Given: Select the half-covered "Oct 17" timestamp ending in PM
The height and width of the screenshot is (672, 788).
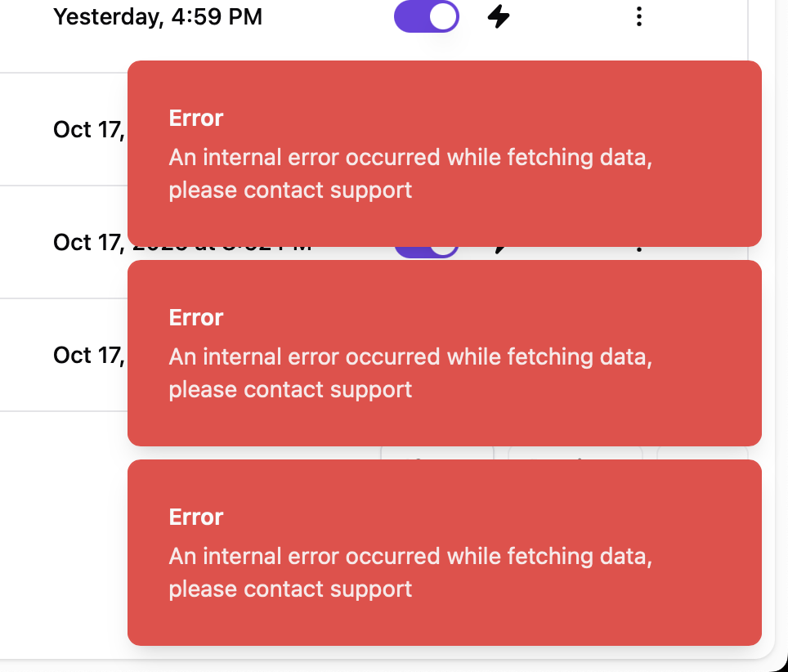Looking at the screenshot, I should pyautogui.click(x=87, y=242).
